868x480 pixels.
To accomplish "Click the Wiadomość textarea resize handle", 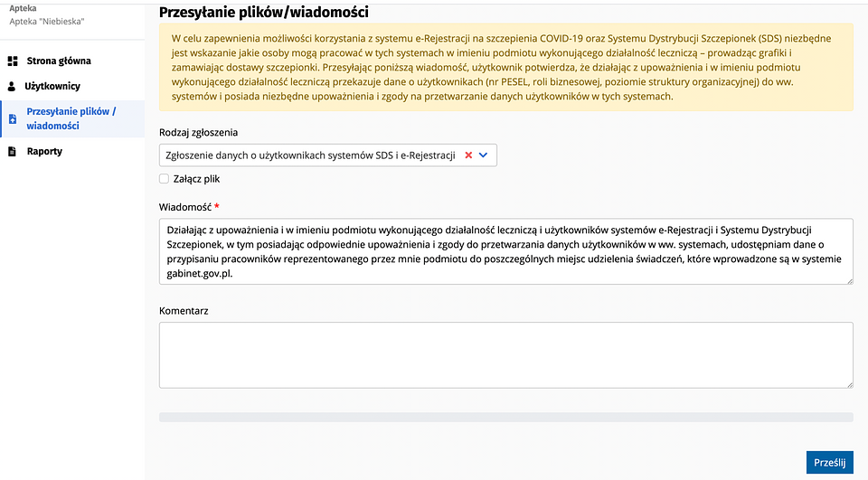I will [849, 281].
